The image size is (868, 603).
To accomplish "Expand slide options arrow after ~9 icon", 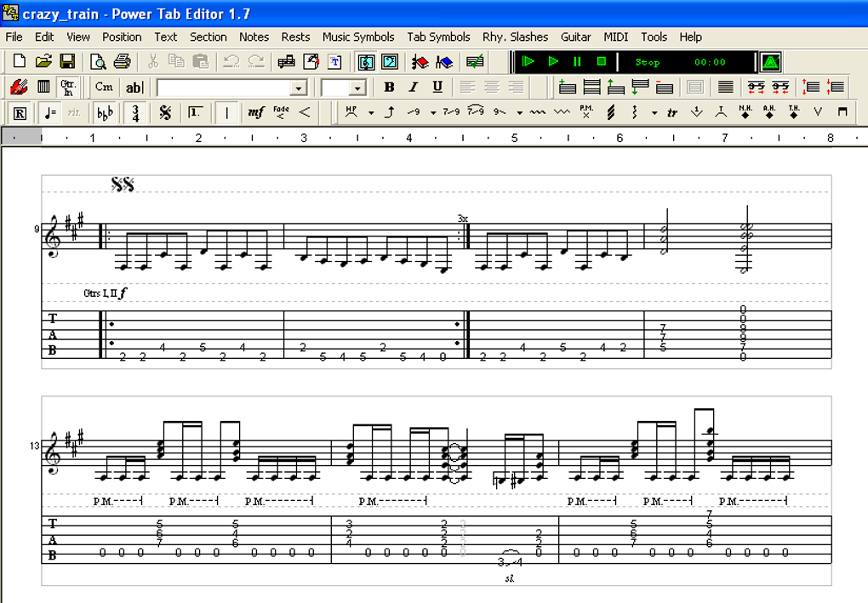I will [433, 113].
